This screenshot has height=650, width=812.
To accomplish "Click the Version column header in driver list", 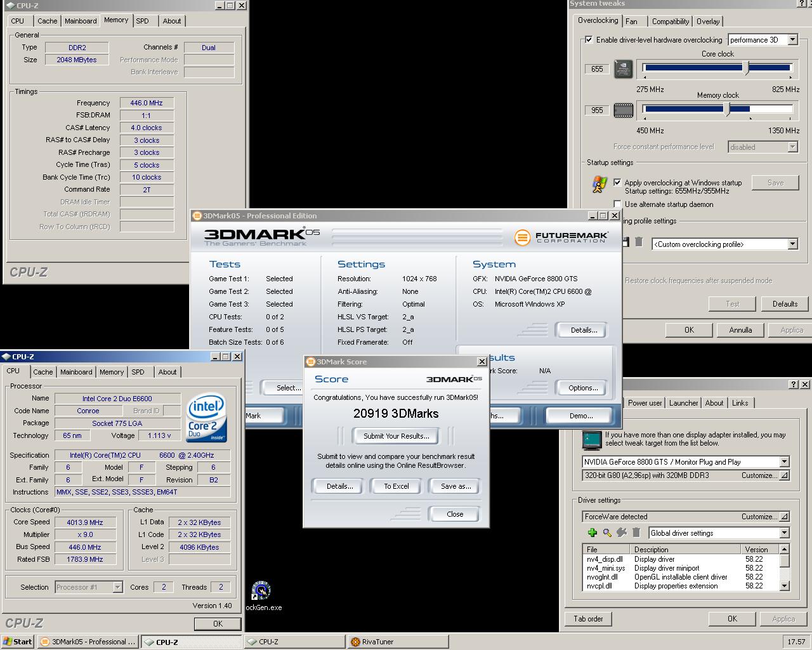I will [x=759, y=549].
